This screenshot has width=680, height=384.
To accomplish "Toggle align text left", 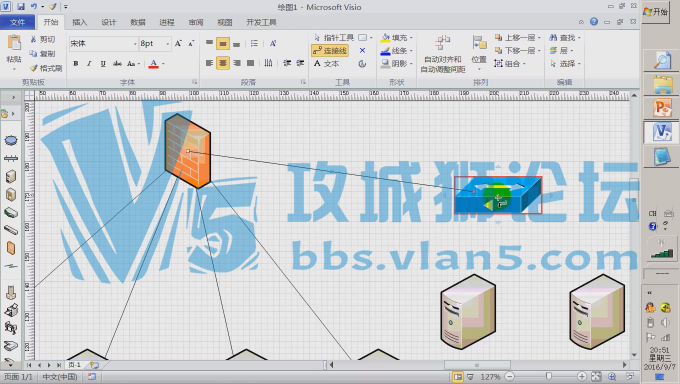I will pos(209,63).
